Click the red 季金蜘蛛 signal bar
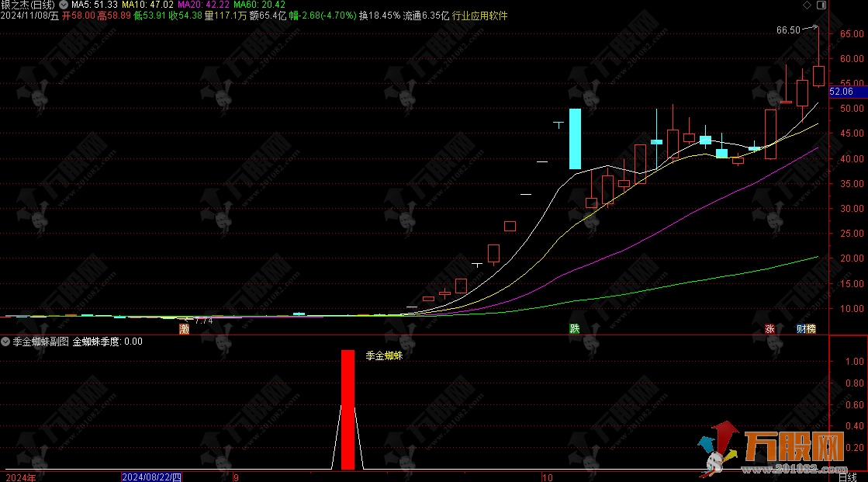 pyautogui.click(x=348, y=410)
